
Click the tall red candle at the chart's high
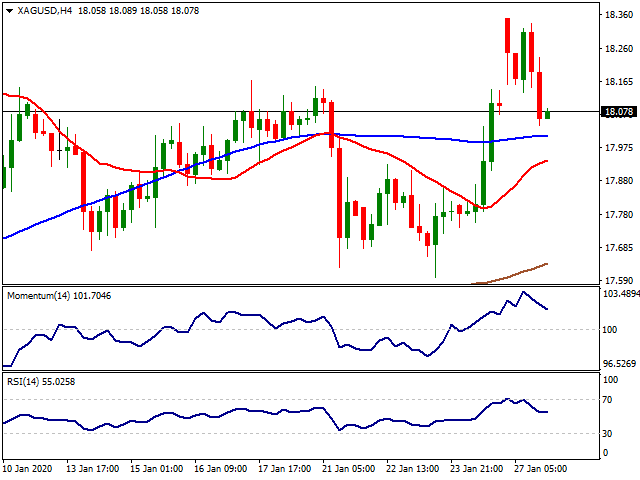click(x=507, y=36)
